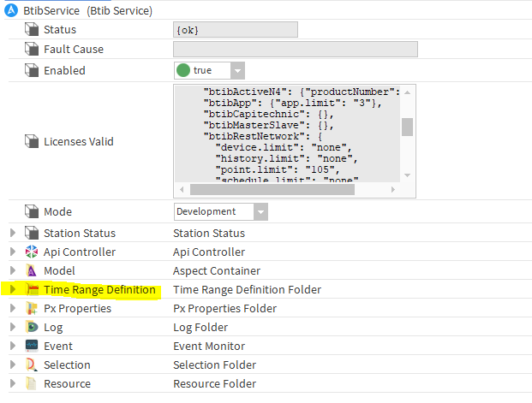Click the Resource folder icon
Image resolution: width=532 pixels, height=403 pixels.
click(x=32, y=384)
